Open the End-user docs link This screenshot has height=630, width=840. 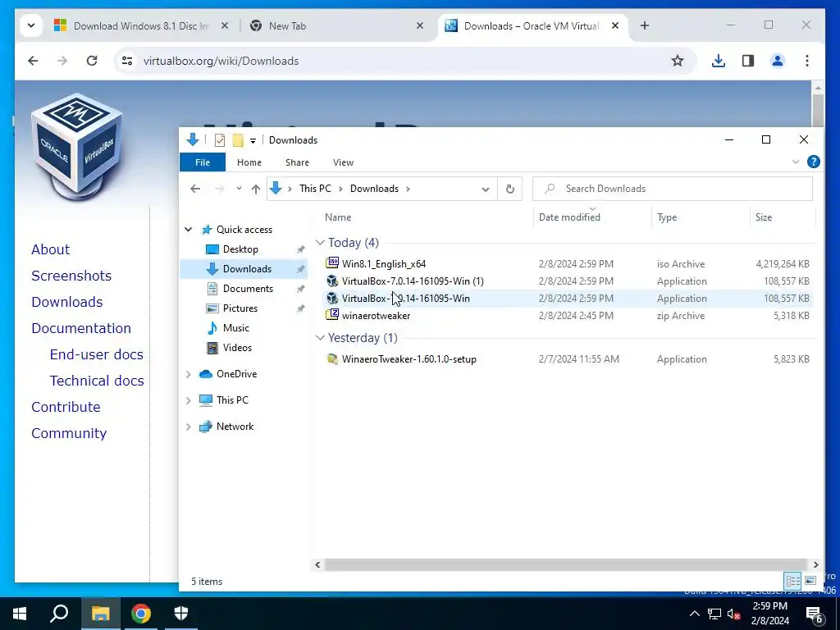click(97, 354)
